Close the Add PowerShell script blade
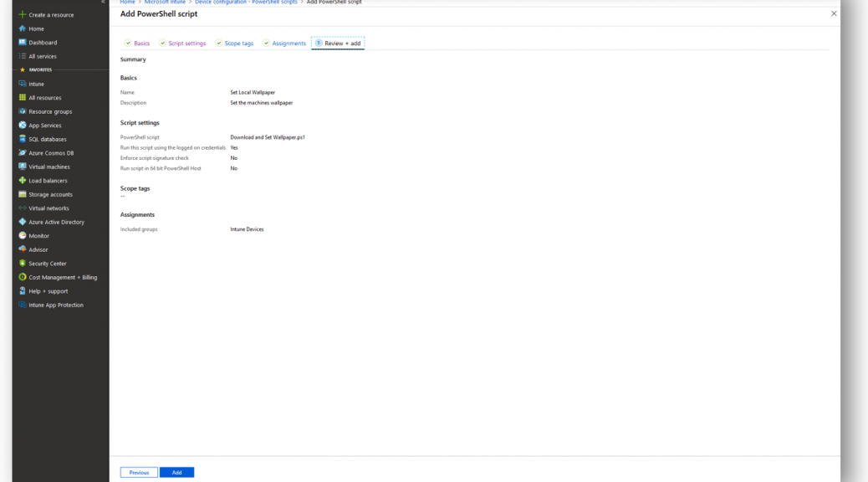This screenshot has height=482, width=868. [834, 14]
